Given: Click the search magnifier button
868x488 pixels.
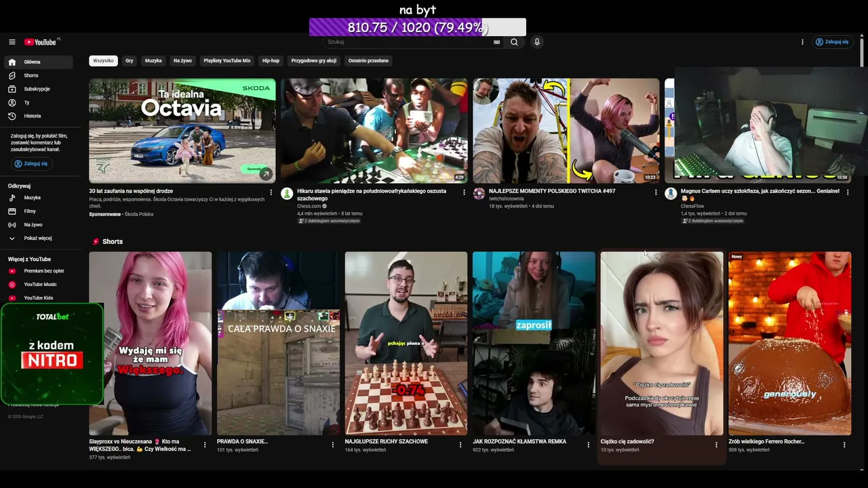Looking at the screenshot, I should tap(514, 42).
